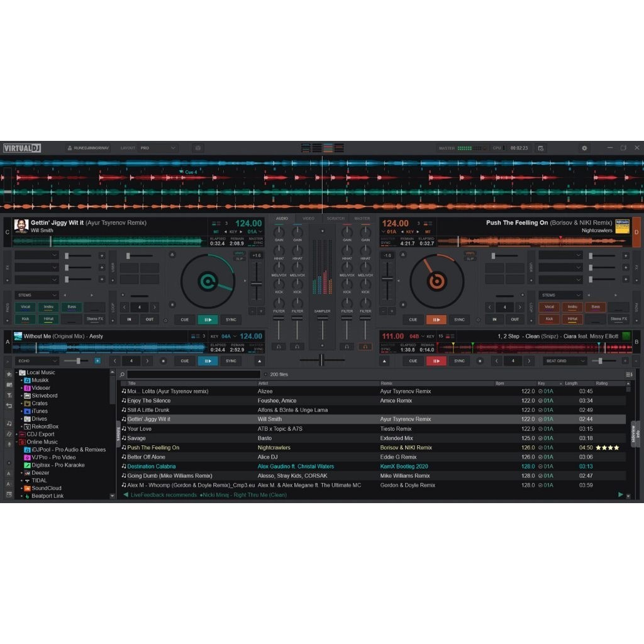
Task: Select the Crates folder in browser tree
Action: [x=40, y=403]
